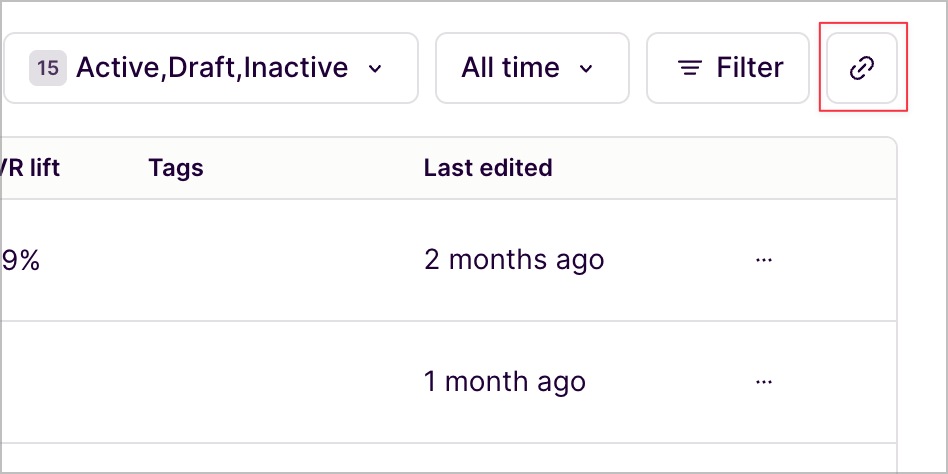This screenshot has height=474, width=948.
Task: Open the Filter button
Action: pyautogui.click(x=727, y=68)
